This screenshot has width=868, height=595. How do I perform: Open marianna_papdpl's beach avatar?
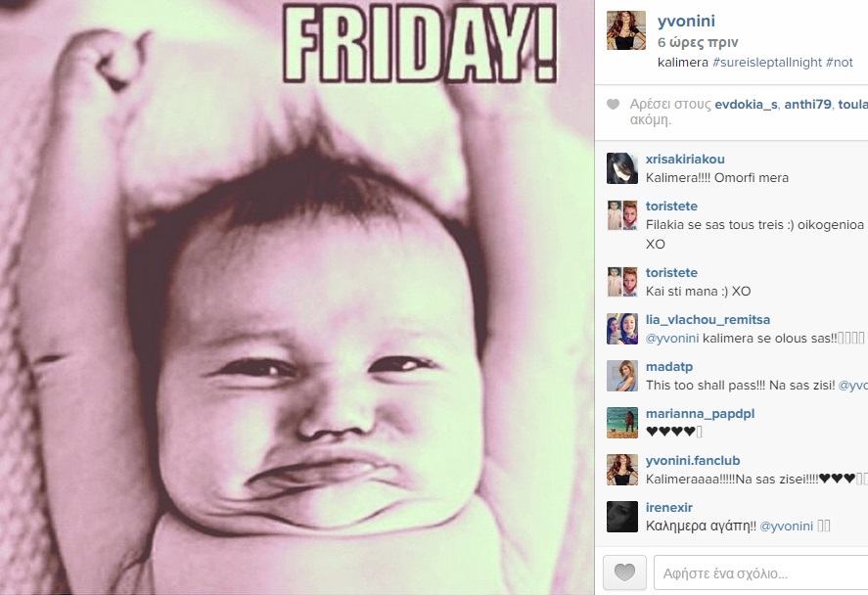point(622,423)
